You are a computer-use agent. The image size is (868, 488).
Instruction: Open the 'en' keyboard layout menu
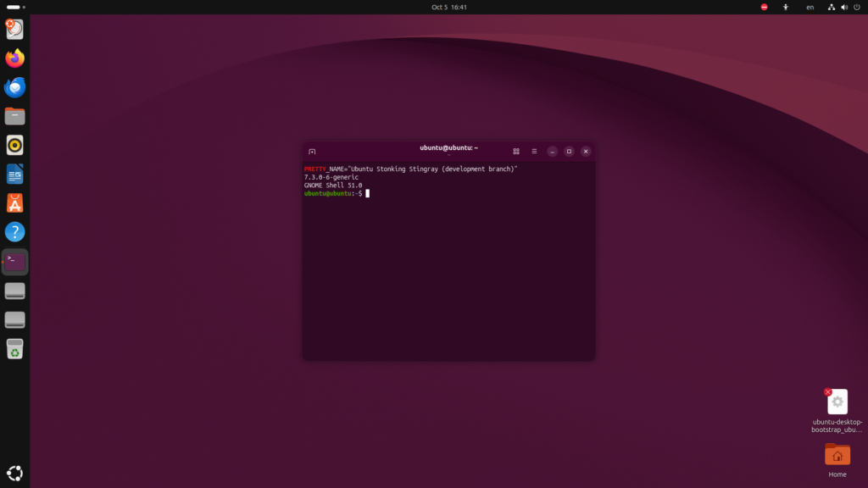tap(810, 7)
